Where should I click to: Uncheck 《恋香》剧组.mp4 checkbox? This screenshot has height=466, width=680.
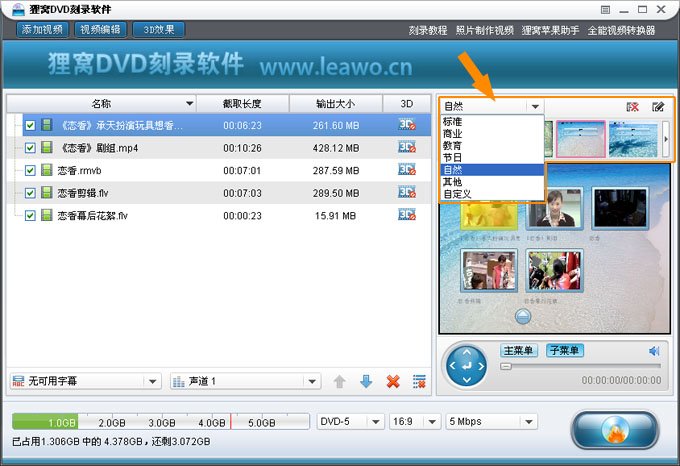tap(30, 148)
